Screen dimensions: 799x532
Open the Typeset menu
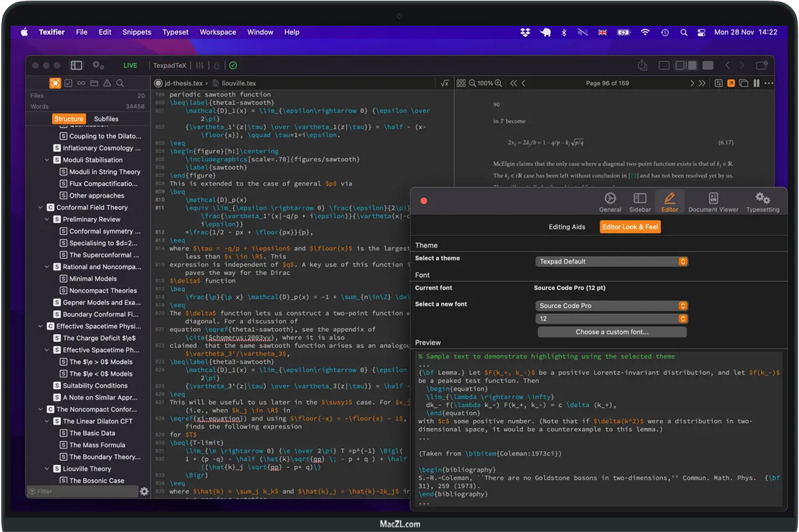175,32
